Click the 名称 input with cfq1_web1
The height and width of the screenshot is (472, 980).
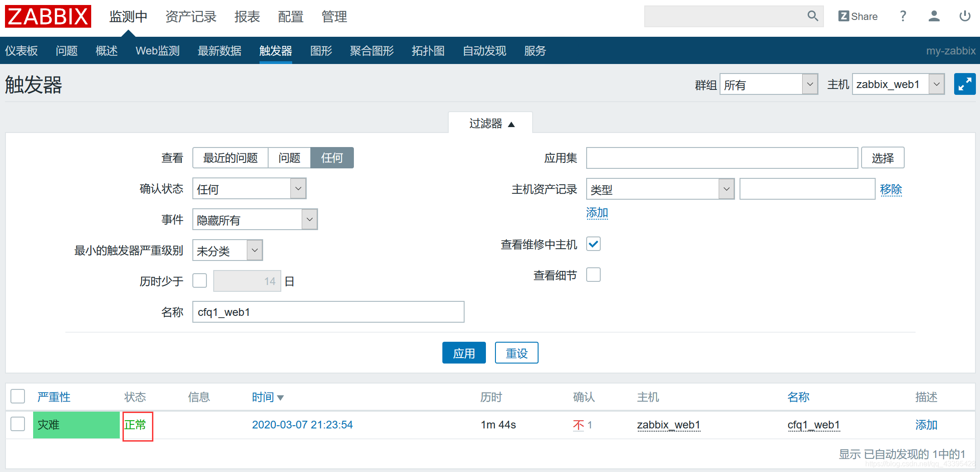(x=328, y=312)
